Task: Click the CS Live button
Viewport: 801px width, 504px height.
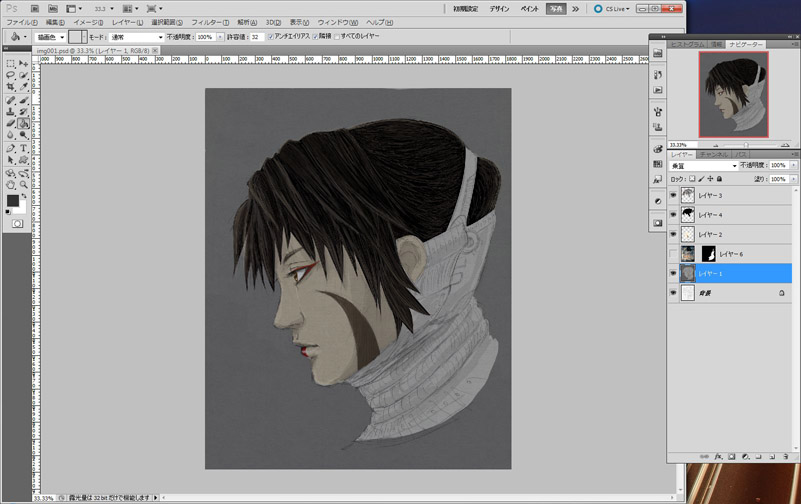Action: pyautogui.click(x=612, y=7)
